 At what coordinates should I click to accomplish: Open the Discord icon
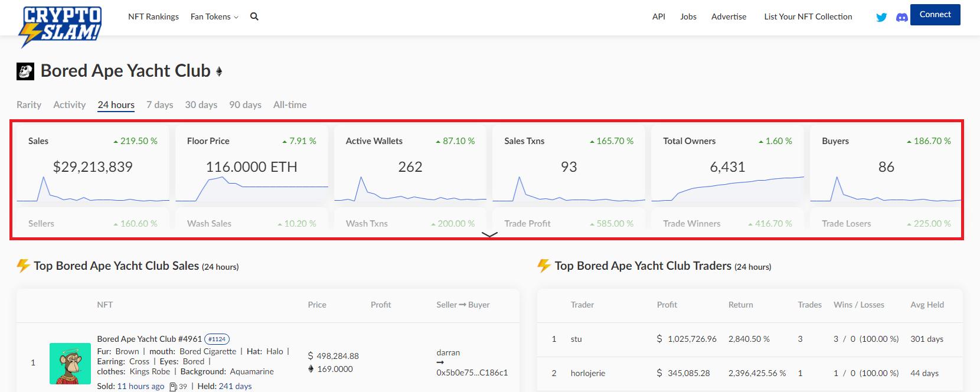[x=901, y=17]
